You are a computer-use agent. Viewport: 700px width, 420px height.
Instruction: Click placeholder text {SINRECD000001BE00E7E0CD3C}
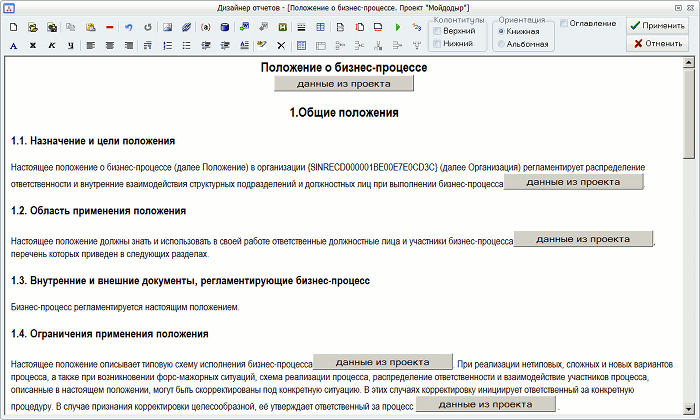373,167
